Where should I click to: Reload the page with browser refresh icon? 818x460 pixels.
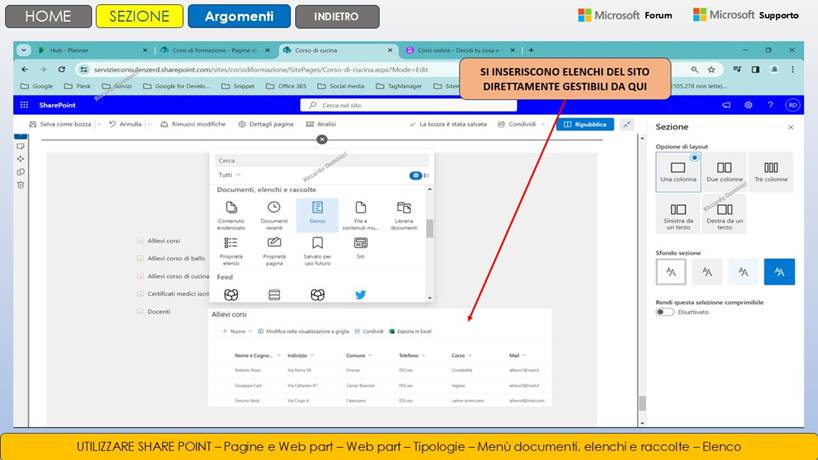pyautogui.click(x=62, y=69)
